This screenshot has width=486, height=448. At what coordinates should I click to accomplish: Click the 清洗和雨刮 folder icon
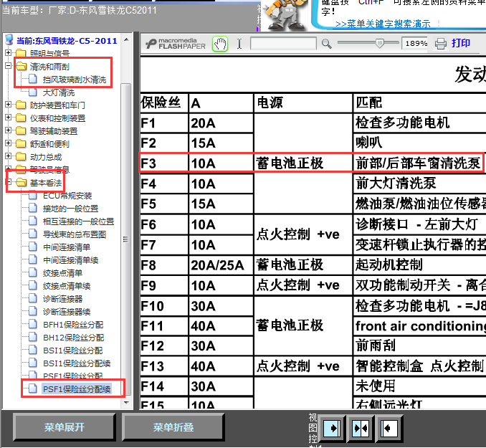[x=22, y=66]
